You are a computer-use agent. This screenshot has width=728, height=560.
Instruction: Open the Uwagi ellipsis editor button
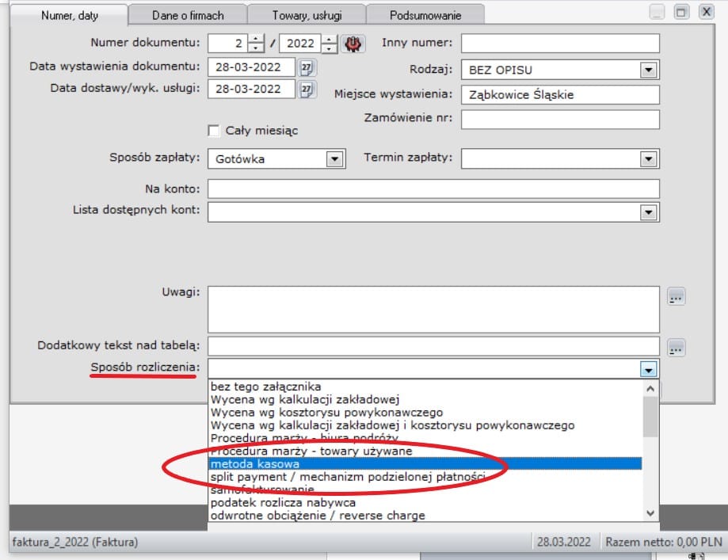676,297
